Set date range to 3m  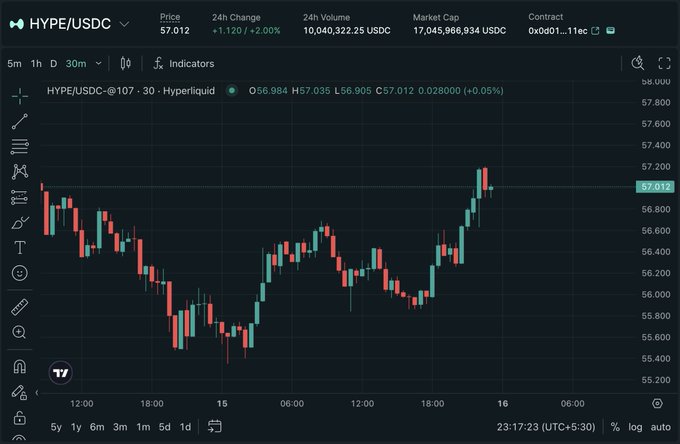(120, 427)
